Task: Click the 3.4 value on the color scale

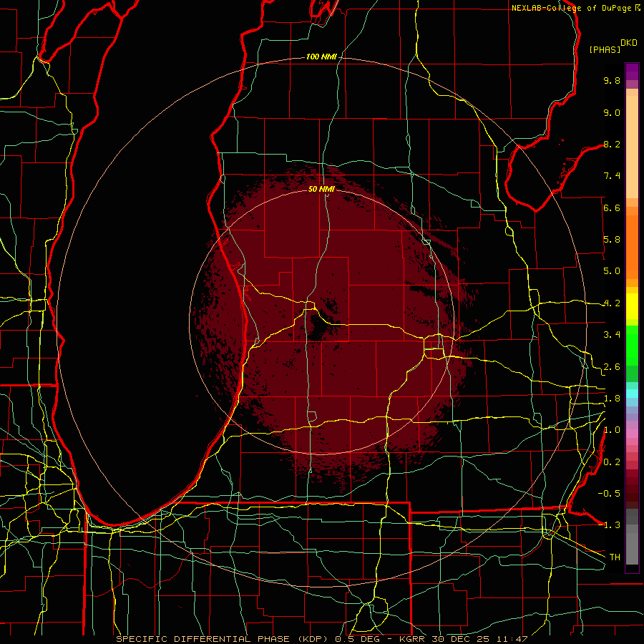Action: click(x=612, y=335)
